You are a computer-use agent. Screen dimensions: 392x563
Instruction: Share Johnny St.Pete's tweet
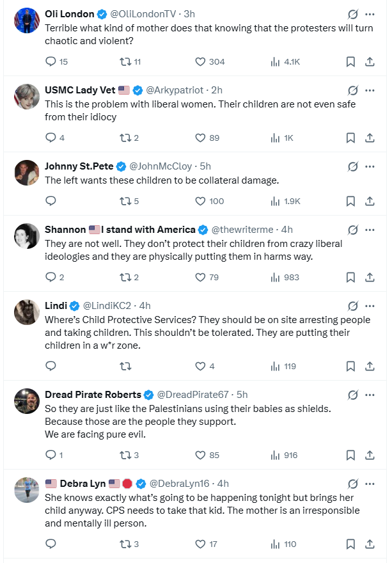(x=370, y=201)
